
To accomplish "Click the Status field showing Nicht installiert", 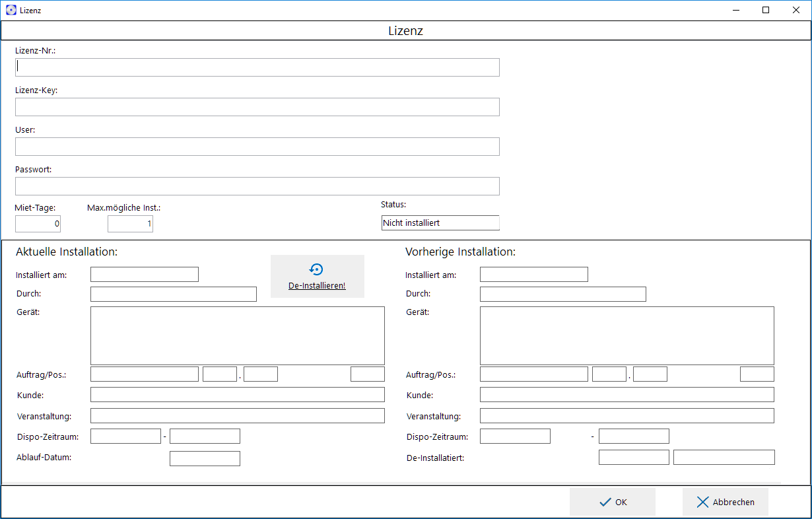I will pos(440,223).
